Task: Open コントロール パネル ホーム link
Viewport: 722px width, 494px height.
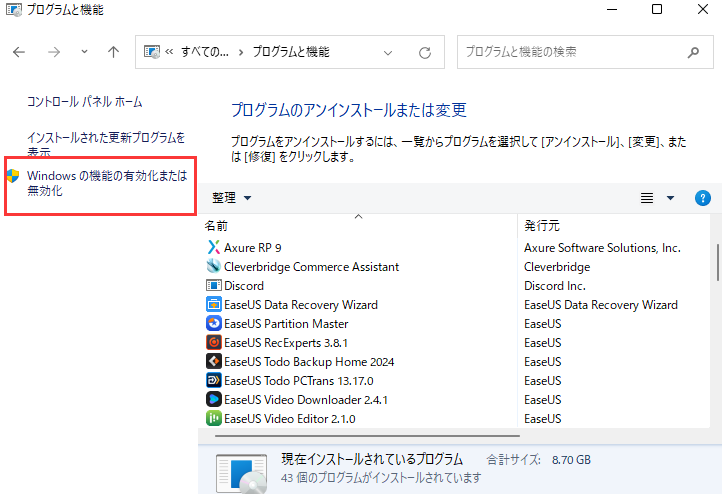Action: tap(85, 102)
